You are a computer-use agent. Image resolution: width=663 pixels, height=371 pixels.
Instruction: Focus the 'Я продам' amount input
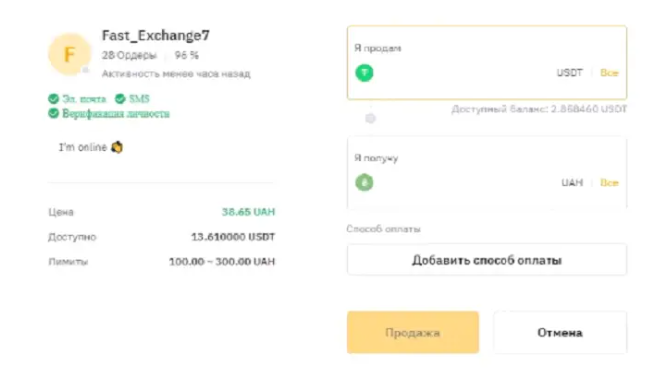(463, 73)
